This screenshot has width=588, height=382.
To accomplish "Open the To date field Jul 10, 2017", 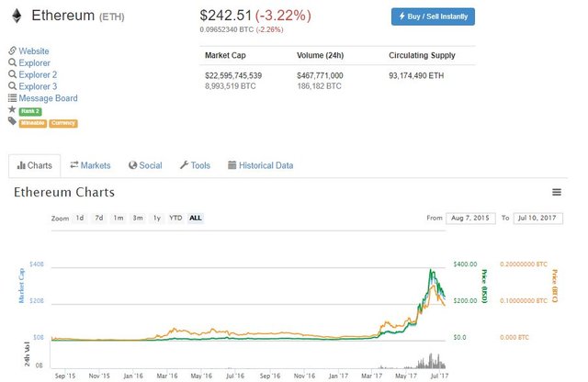I will point(537,219).
